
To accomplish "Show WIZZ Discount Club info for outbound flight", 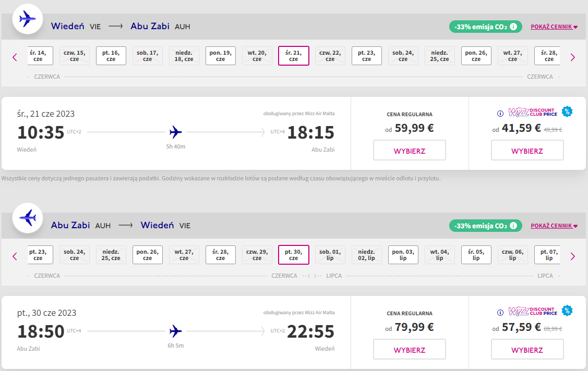I will click(x=500, y=114).
